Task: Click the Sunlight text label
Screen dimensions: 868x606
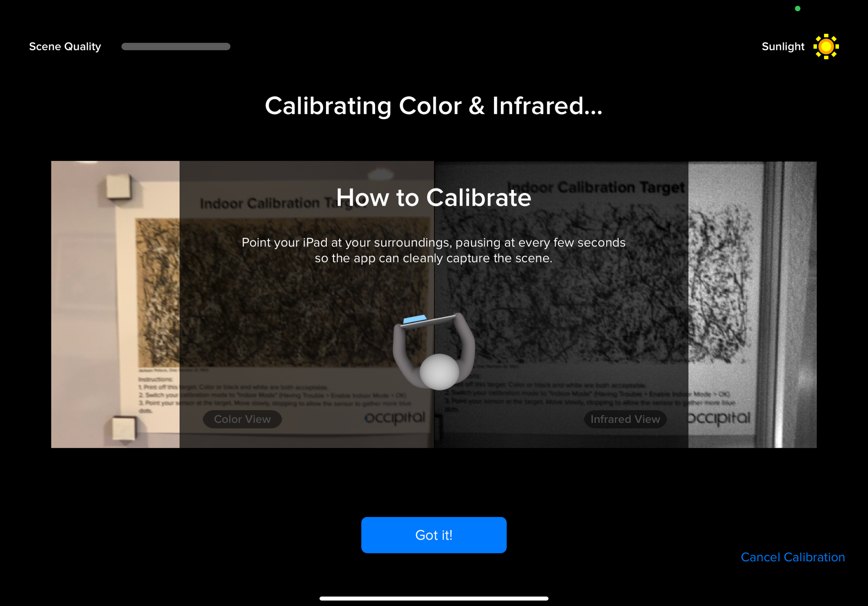Action: coord(783,47)
